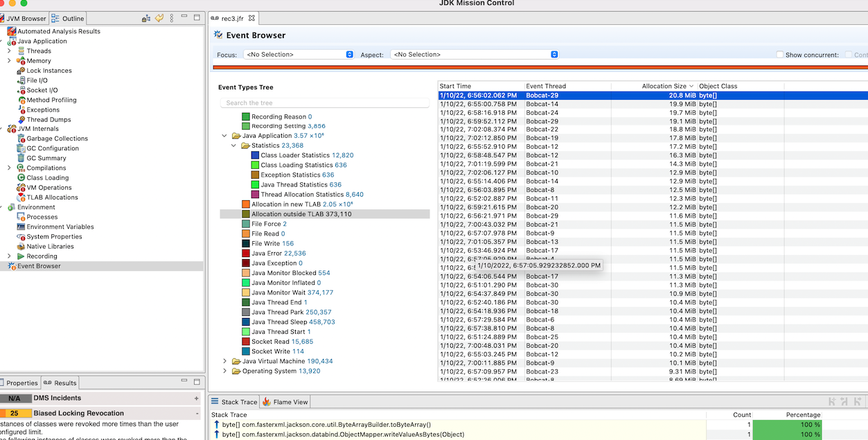
Task: Open the Focus selection dropdown
Action: pos(299,54)
